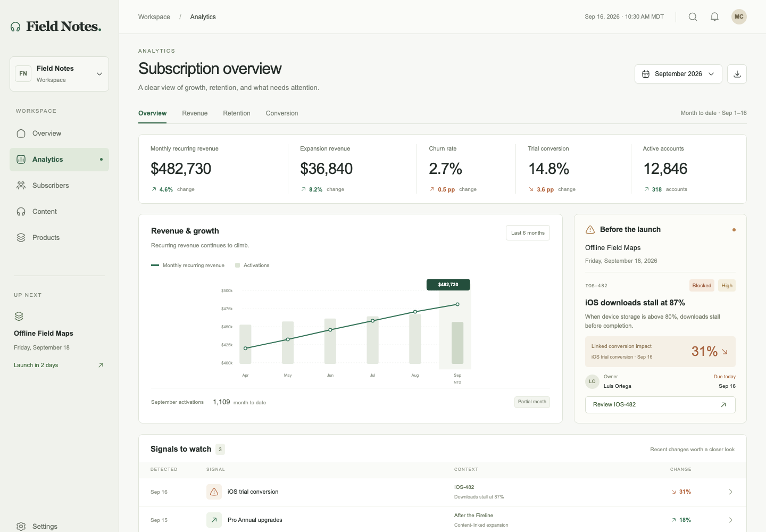Viewport: 766px width, 532px height.
Task: Click the Partial month badge
Action: point(532,402)
